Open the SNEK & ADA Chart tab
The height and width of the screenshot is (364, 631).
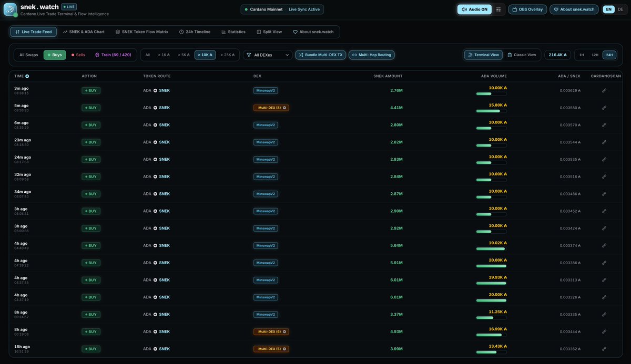point(84,32)
